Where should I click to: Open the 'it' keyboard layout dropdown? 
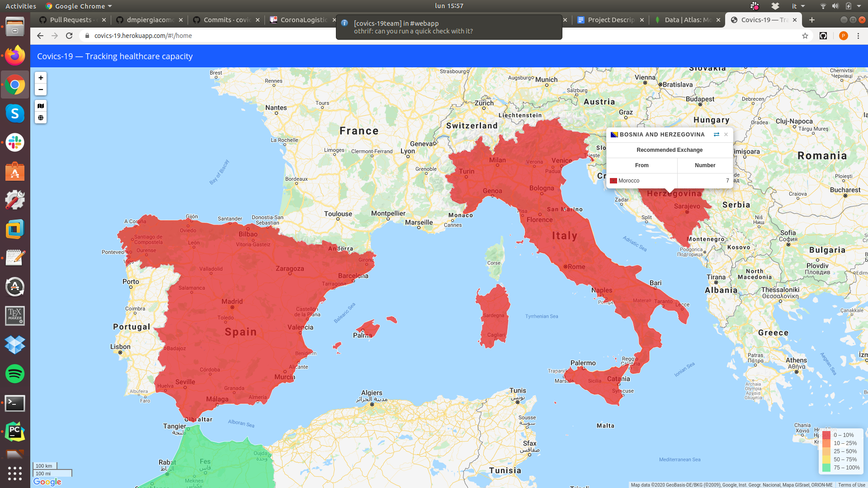click(x=798, y=6)
